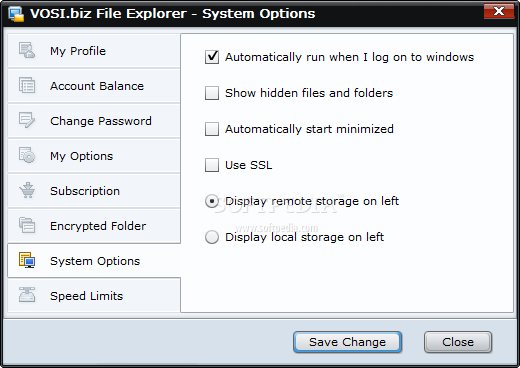Click the Account Balance list icon
Screen dimensions: 520x368
(27, 85)
